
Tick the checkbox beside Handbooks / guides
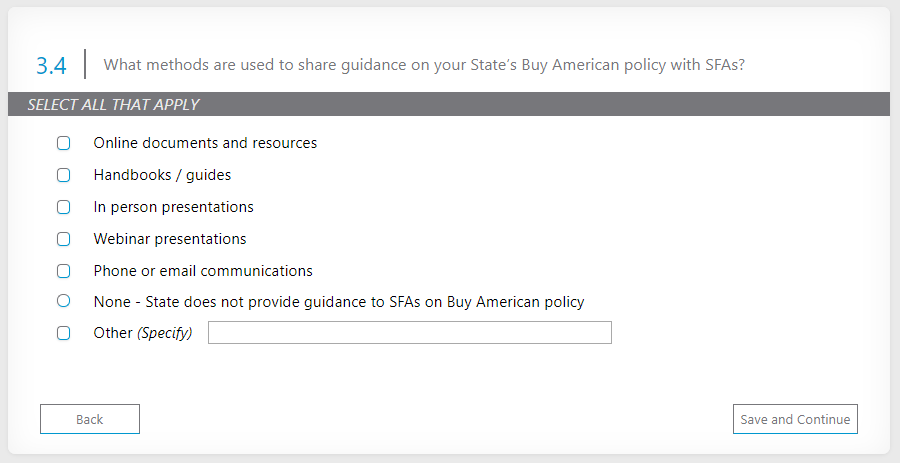(64, 175)
